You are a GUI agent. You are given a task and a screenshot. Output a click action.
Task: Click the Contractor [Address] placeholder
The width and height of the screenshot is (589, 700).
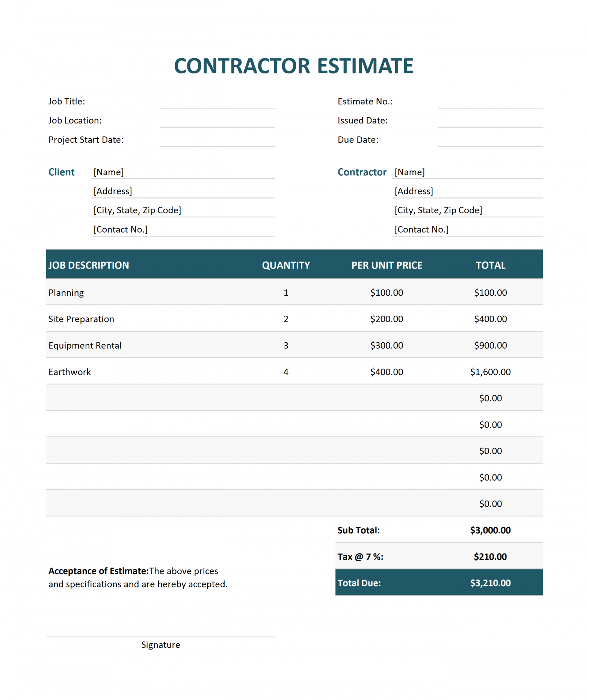pos(414,191)
